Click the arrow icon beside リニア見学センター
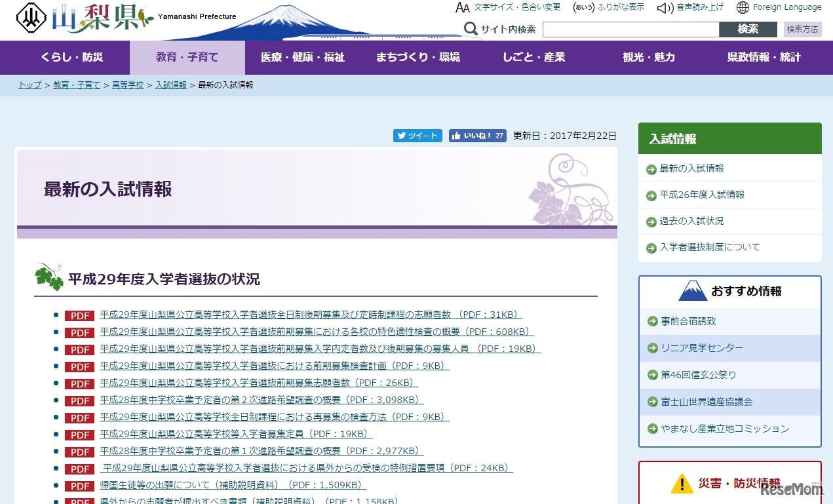This screenshot has width=833, height=504. coord(652,349)
